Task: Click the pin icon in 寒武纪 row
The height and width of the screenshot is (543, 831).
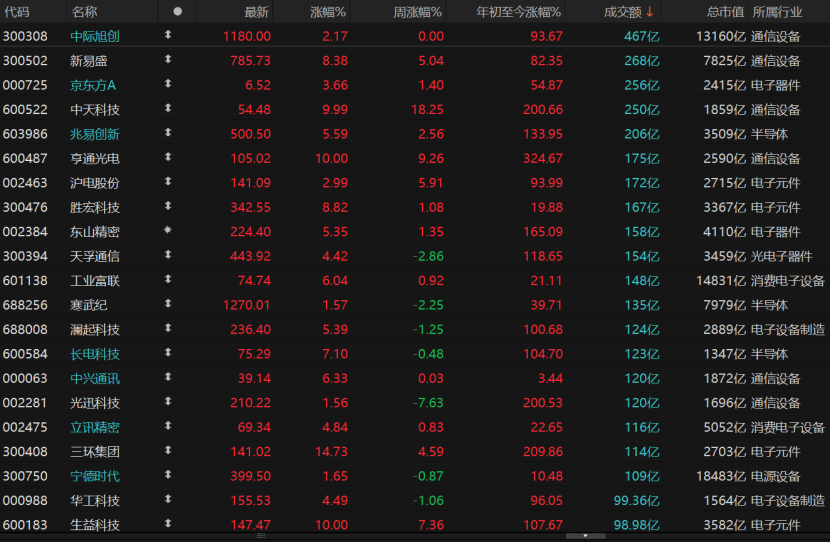Action: point(168,304)
